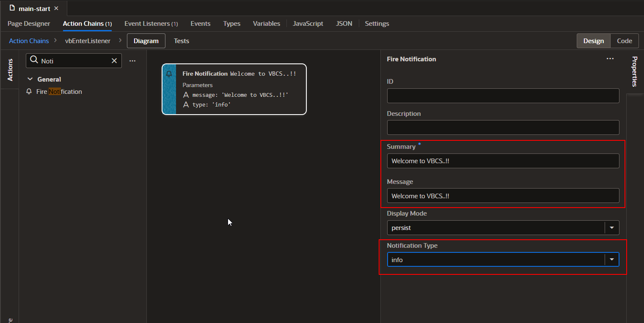
Task: Open Actions palette more options menu
Action: (132, 61)
